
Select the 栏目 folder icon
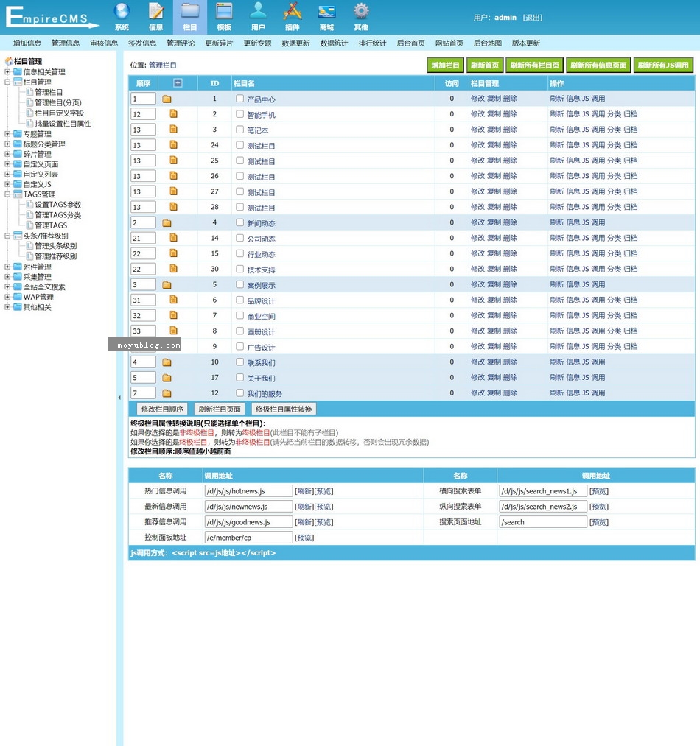pos(189,12)
